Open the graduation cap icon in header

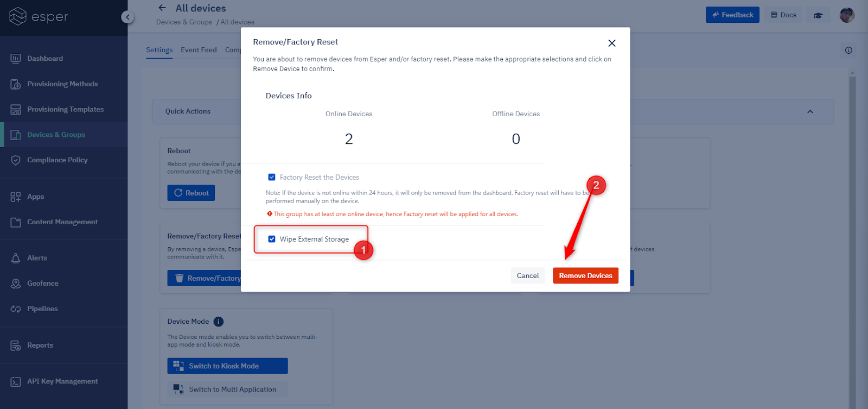point(818,15)
